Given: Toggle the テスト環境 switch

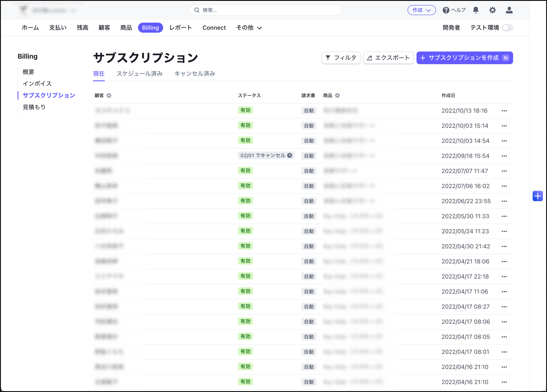Looking at the screenshot, I should click(507, 28).
